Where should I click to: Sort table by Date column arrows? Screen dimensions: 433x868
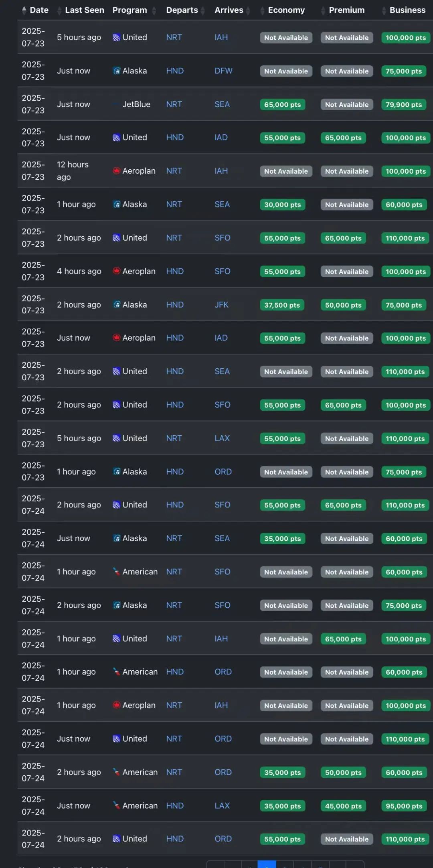coord(24,10)
